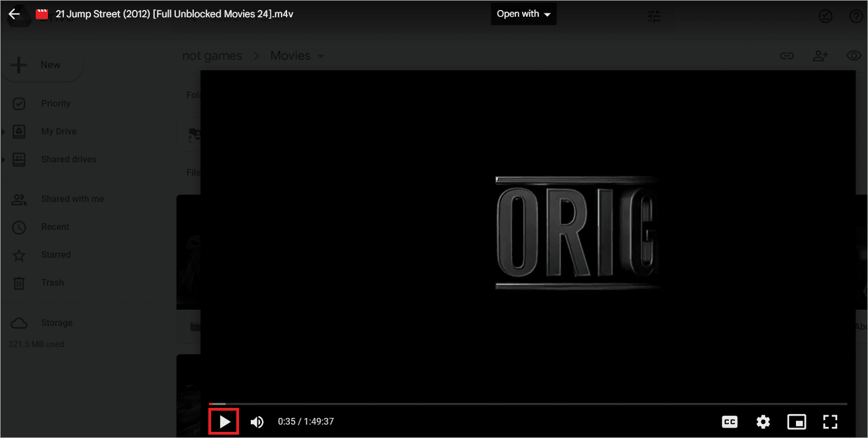Click the Starred star icon
Image resolution: width=868 pixels, height=438 pixels.
pos(19,255)
